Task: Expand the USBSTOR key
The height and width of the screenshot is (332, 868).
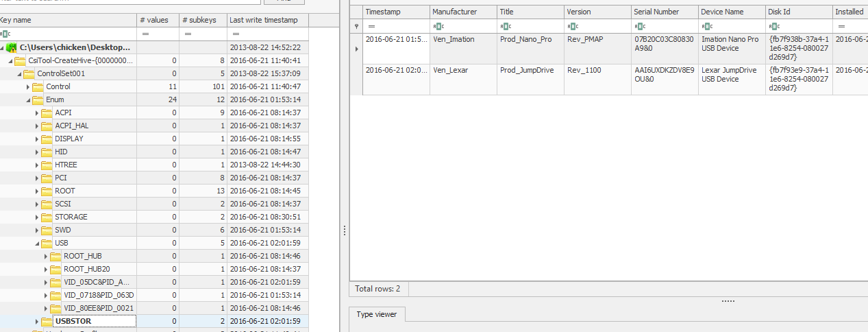Action: [x=37, y=322]
